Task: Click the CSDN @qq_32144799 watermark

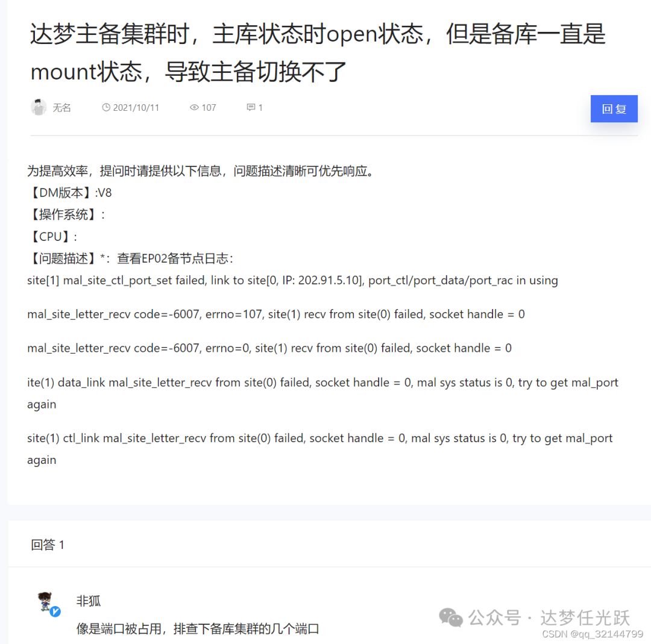Action: pyautogui.click(x=593, y=634)
